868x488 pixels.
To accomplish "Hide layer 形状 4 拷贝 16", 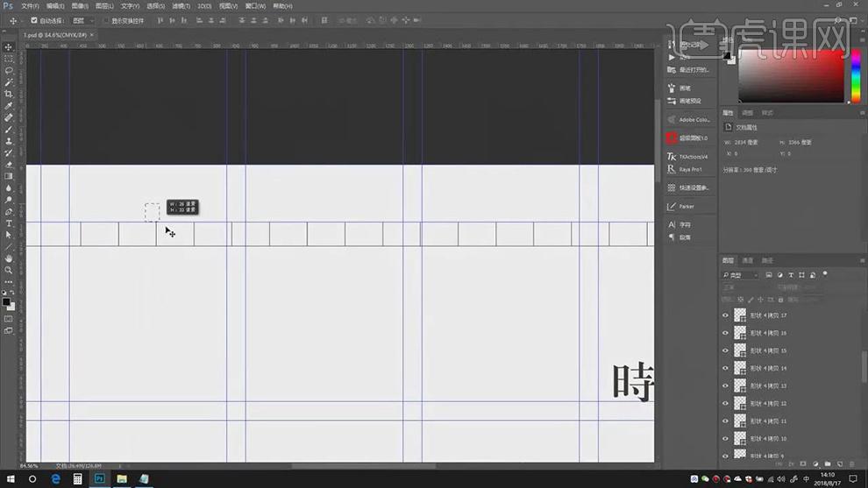I will 725,333.
